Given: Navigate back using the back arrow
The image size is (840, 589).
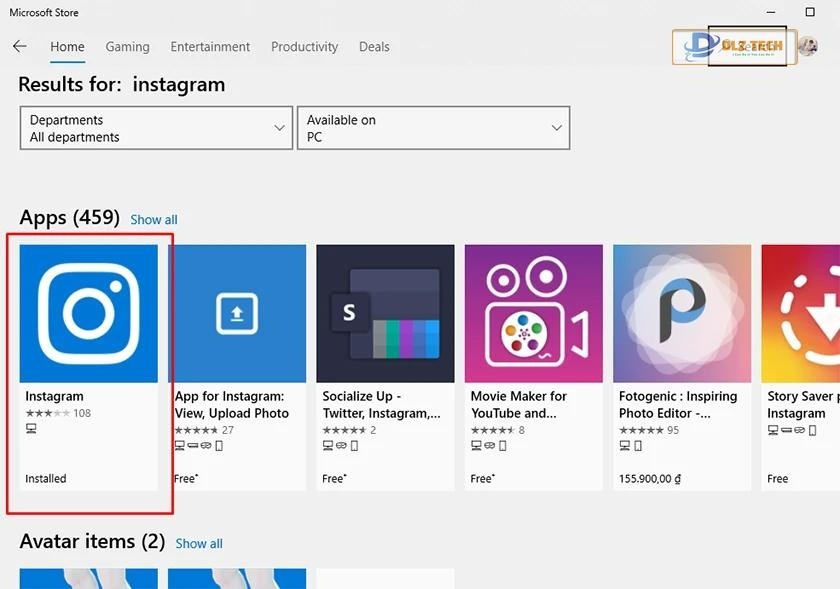Looking at the screenshot, I should 19,46.
